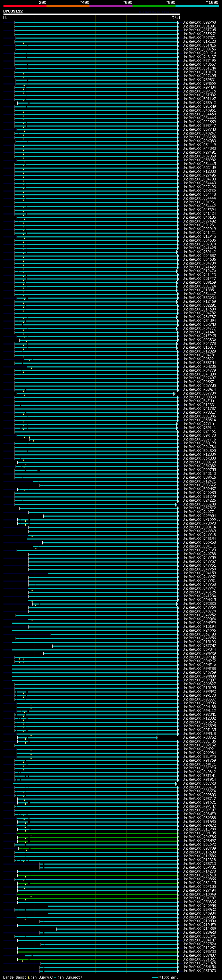Image resolution: width=222 pixels, height=980 pixels.
Task: Select the UniRef100_P27518 label
Action: 199,875
